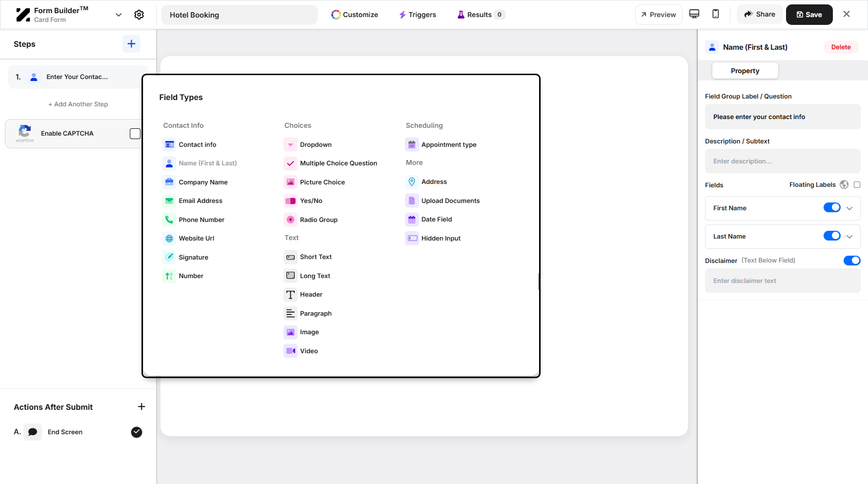
Task: Open Form Builder dropdown chevron
Action: click(x=119, y=15)
